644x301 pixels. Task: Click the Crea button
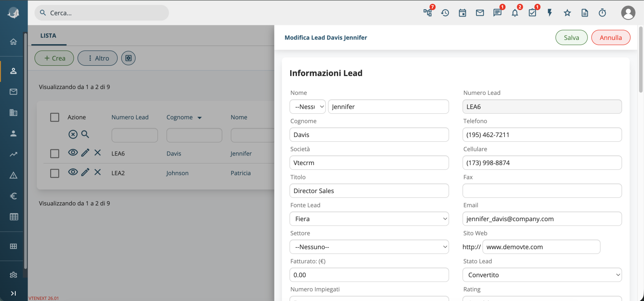pyautogui.click(x=54, y=58)
